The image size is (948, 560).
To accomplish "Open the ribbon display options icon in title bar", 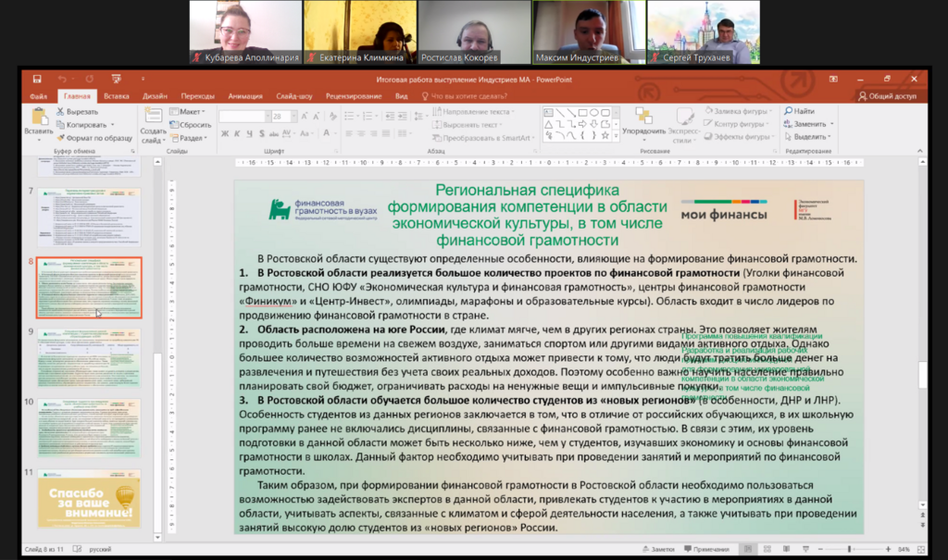I will pos(833,80).
